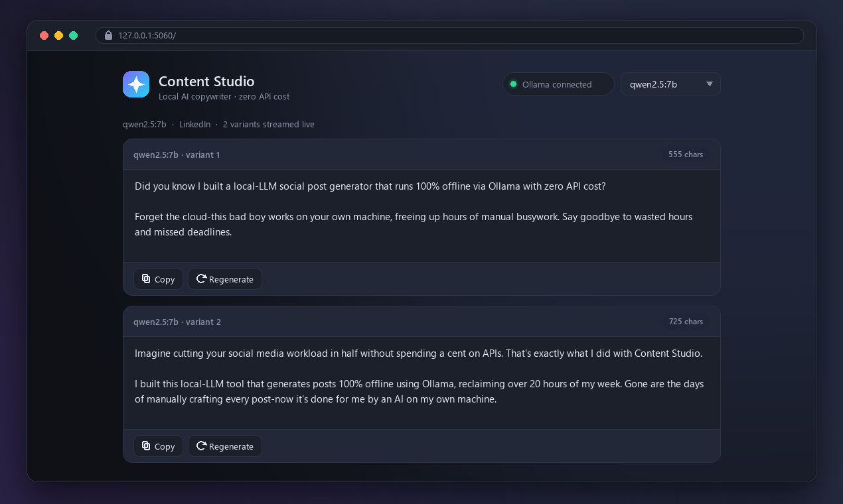
Task: Click the regenerate arrow icon in variant 2
Action: pos(201,446)
